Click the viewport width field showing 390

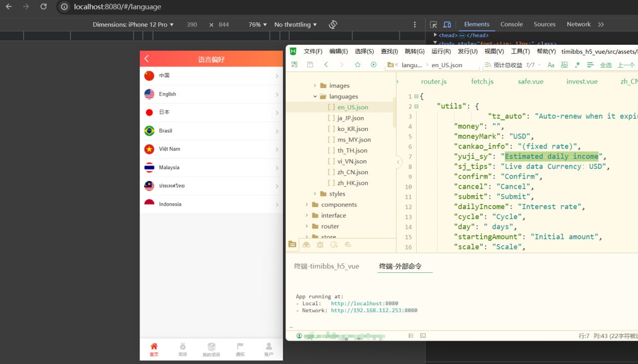tap(192, 24)
